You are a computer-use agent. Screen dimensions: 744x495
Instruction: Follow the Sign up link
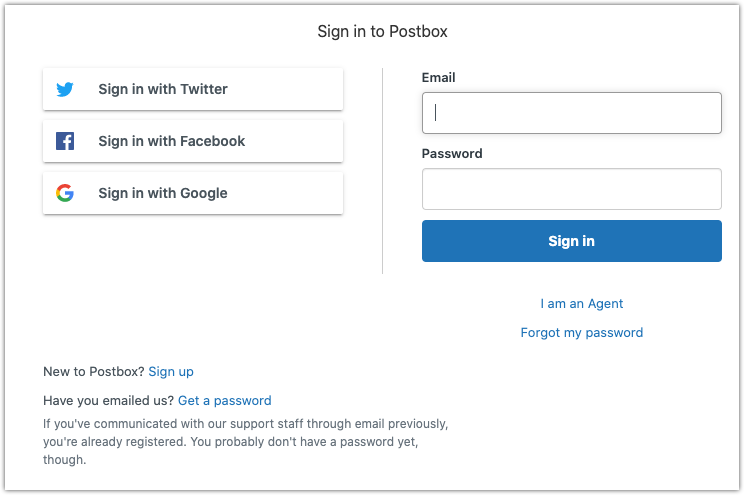[171, 372]
